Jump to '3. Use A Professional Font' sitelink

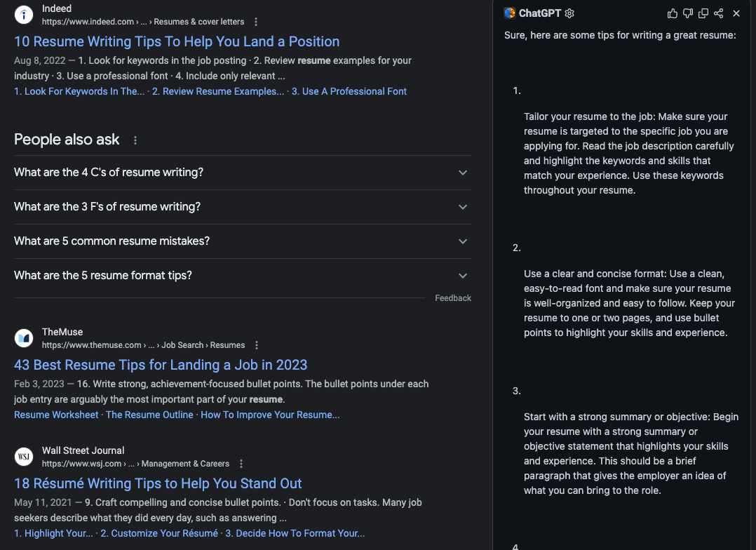coord(349,91)
